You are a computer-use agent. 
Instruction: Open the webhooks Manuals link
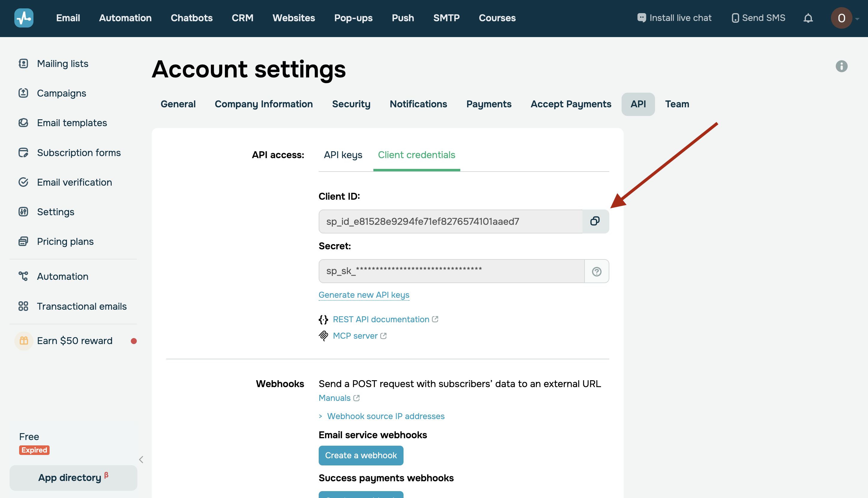pyautogui.click(x=334, y=398)
